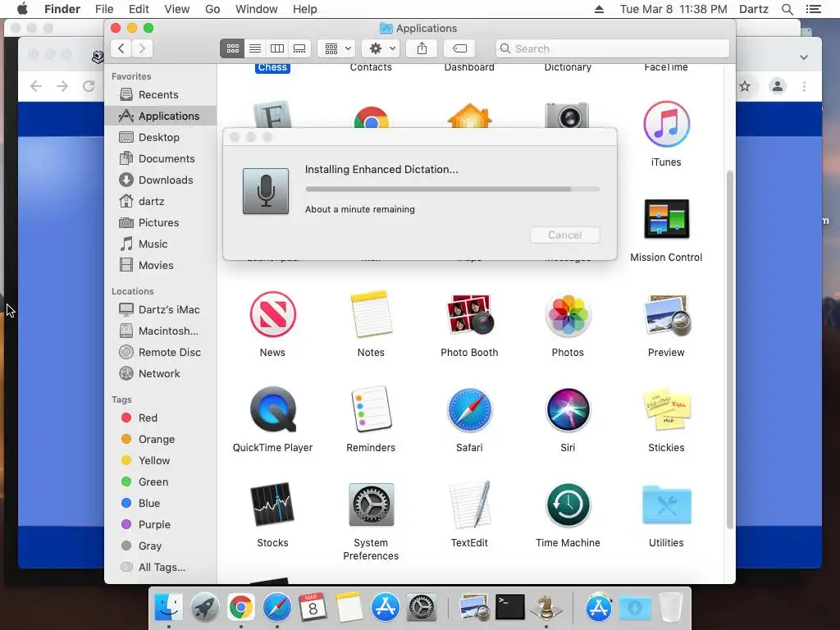Open Remote Disc location
The image size is (840, 630).
pyautogui.click(x=161, y=353)
